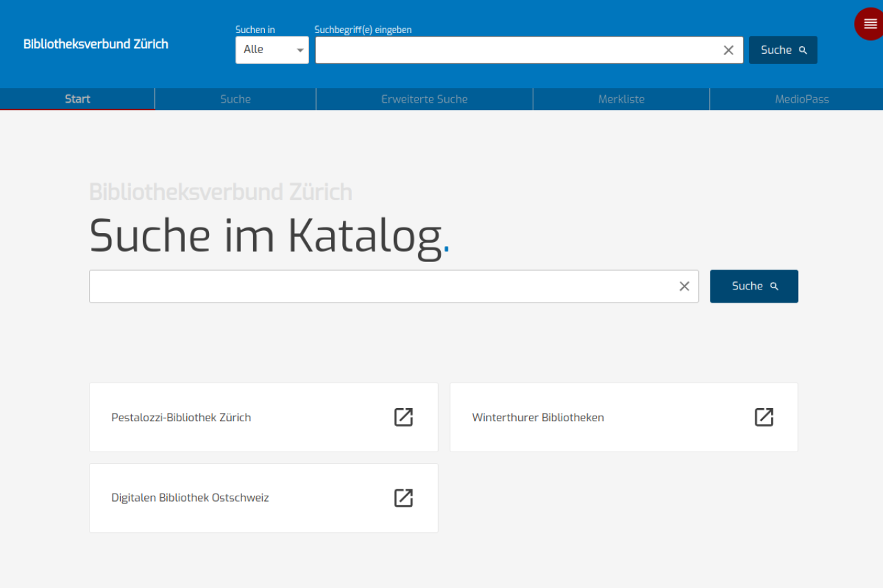Select the MedioPass tab
This screenshot has height=588, width=883.
click(802, 99)
